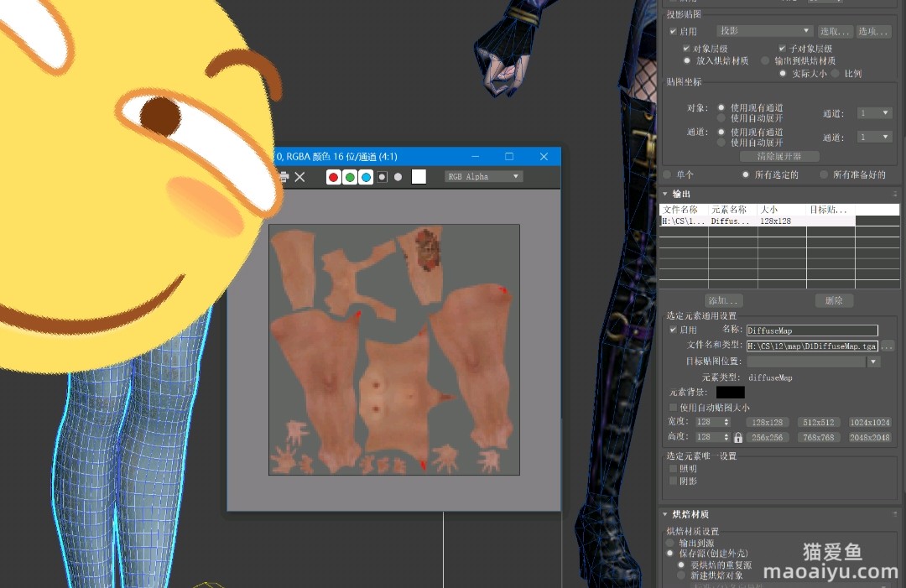906x588 pixels.
Task: Toggle the green channel button
Action: [x=350, y=177]
